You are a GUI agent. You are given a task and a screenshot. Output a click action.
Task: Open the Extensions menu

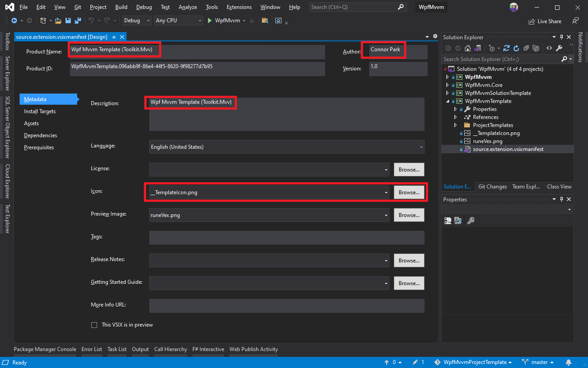(x=239, y=7)
